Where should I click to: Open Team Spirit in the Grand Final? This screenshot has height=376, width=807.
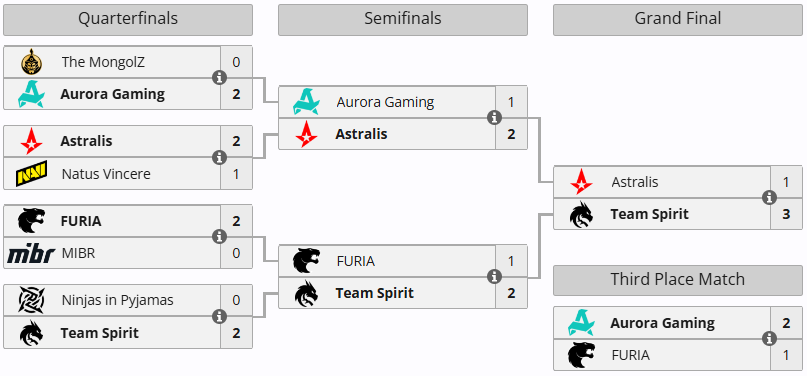(650, 214)
